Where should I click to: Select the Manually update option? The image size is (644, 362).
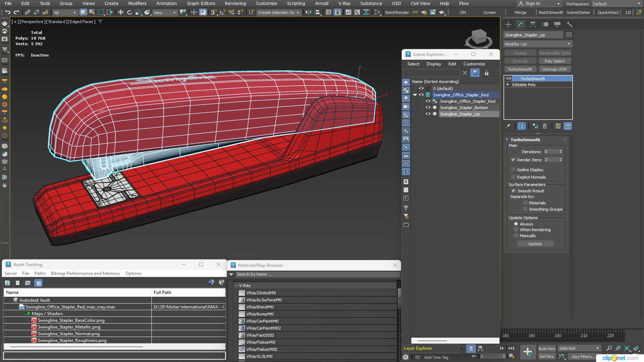(516, 236)
